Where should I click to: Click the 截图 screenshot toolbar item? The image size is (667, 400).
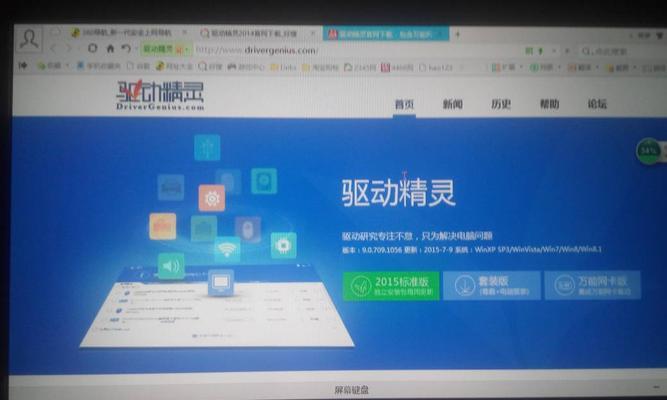click(x=618, y=68)
